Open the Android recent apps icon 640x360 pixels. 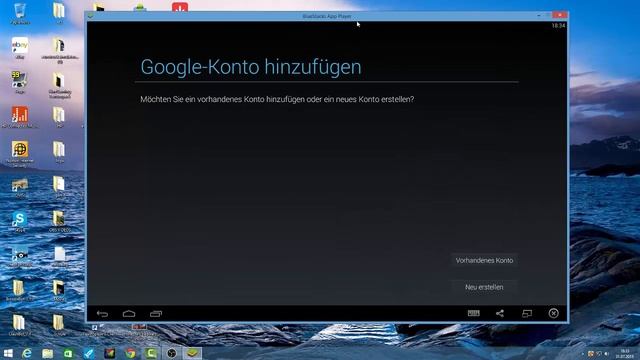click(156, 313)
